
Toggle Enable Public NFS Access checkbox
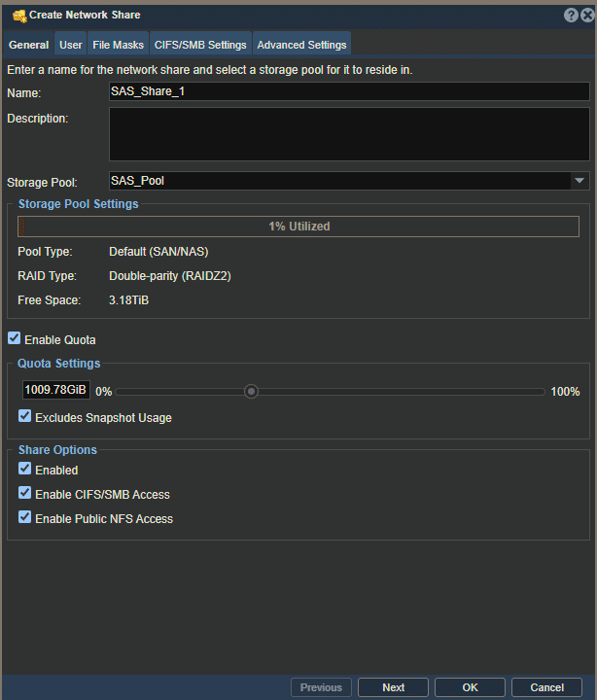25,517
